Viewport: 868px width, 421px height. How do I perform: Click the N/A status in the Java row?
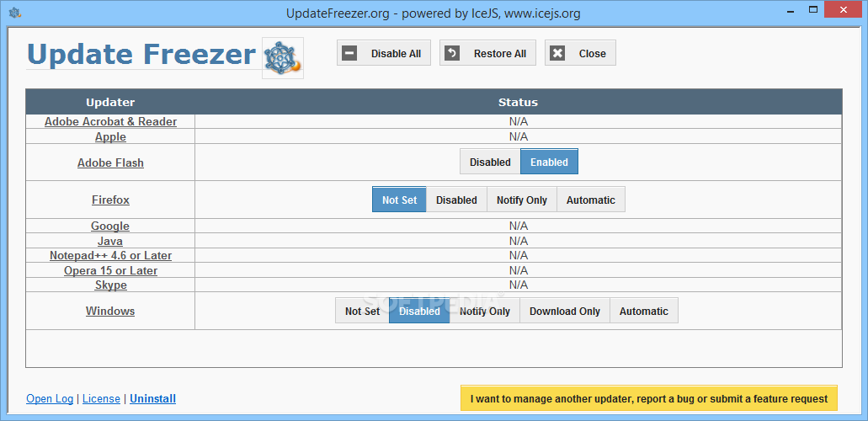(x=518, y=241)
